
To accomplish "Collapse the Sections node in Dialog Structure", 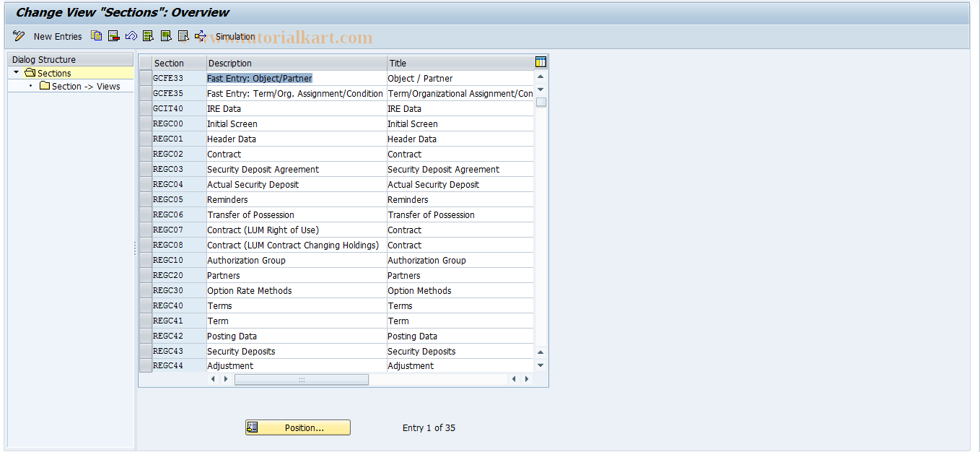I will point(16,73).
